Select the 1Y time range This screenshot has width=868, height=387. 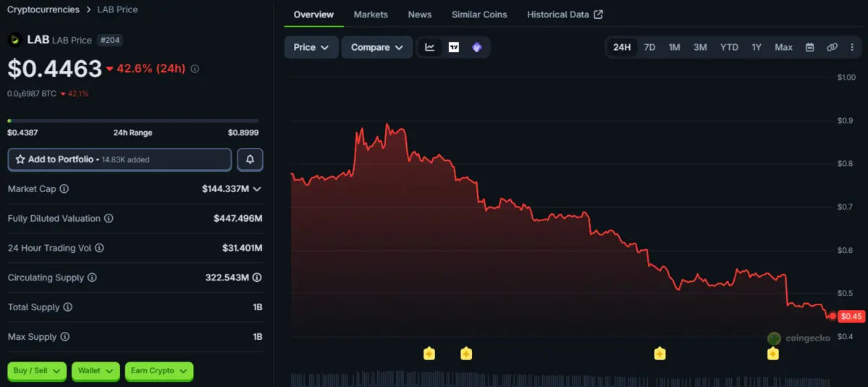click(757, 47)
